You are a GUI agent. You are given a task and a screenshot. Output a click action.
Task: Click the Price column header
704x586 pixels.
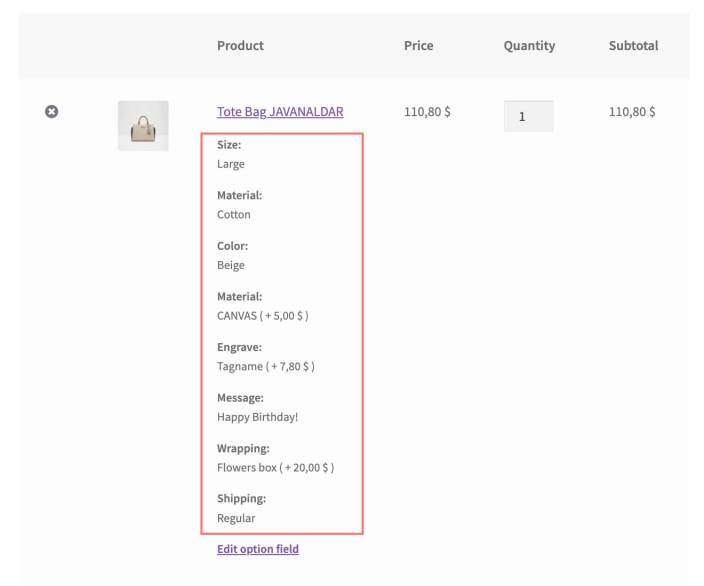pos(418,45)
